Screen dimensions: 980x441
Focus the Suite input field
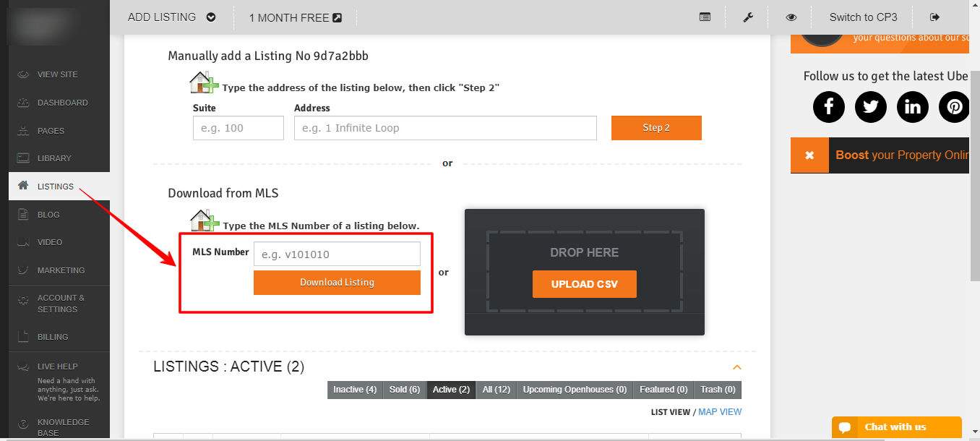(238, 128)
